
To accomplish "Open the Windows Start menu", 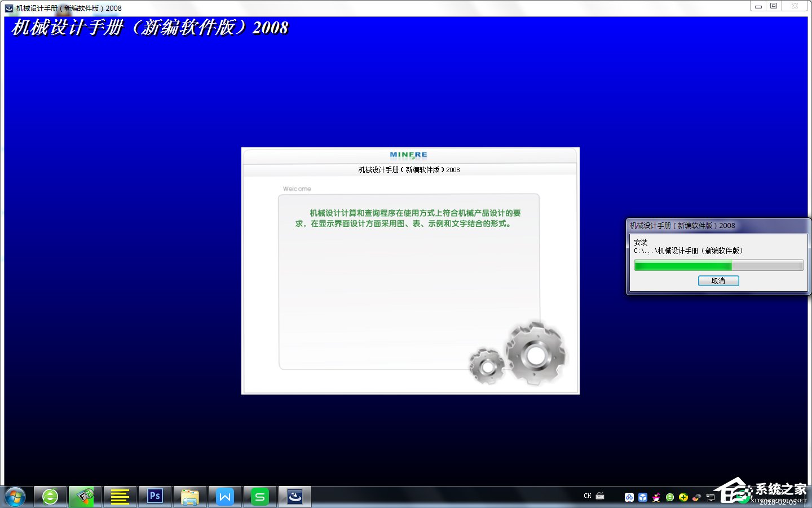I will [15, 497].
